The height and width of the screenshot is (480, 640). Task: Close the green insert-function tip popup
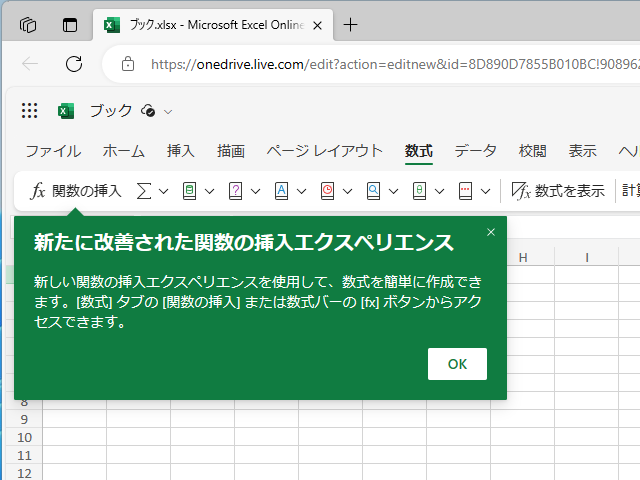click(x=491, y=232)
